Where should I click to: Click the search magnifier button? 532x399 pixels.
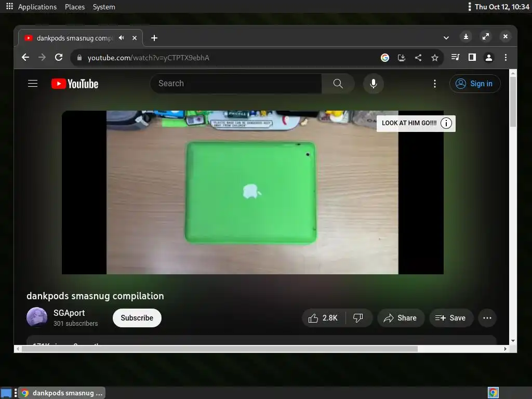[338, 84]
